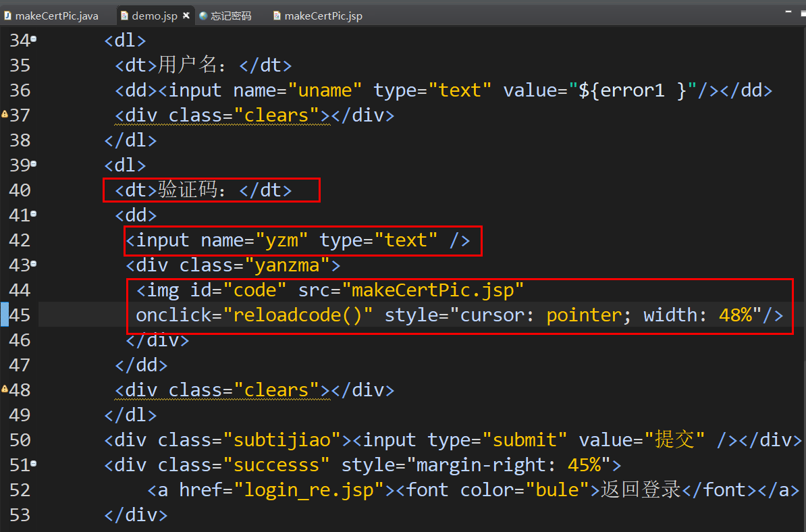The height and width of the screenshot is (532, 806).
Task: Collapse the successs div at line 51
Action: (34, 464)
